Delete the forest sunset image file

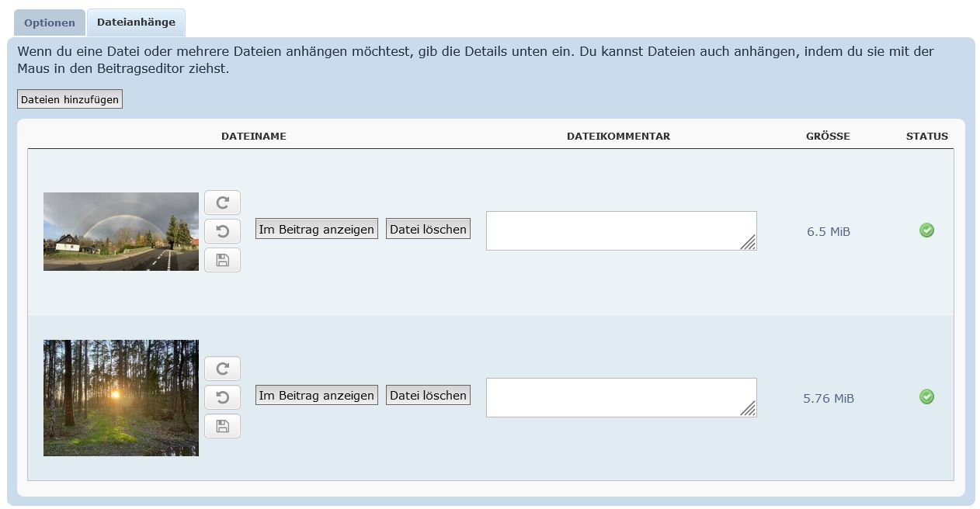pos(428,395)
